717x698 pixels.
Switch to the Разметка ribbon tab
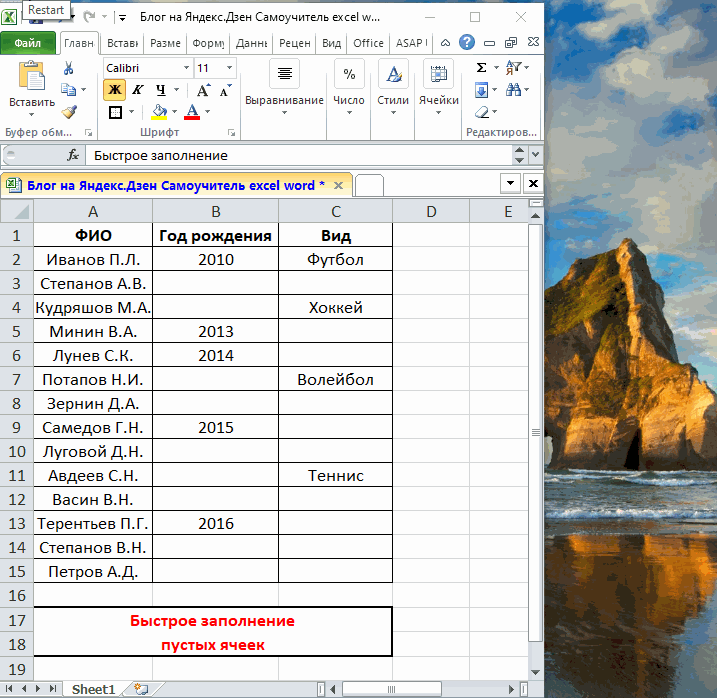tap(165, 43)
